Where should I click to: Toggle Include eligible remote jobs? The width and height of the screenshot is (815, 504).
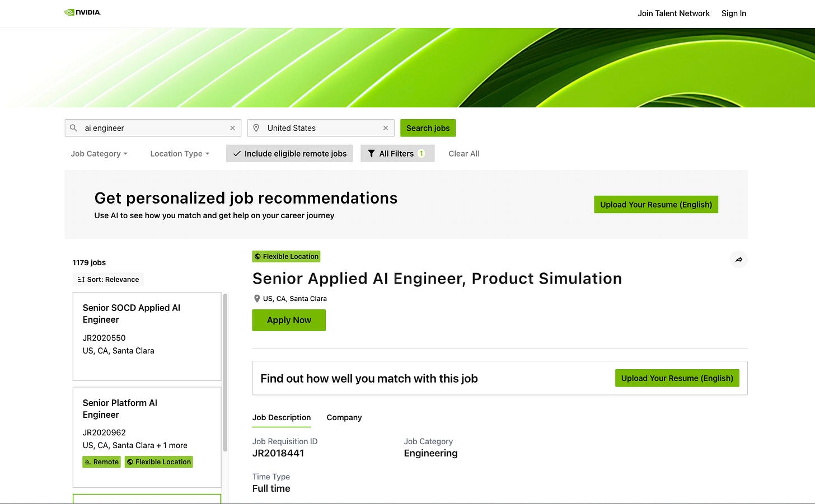pyautogui.click(x=289, y=153)
